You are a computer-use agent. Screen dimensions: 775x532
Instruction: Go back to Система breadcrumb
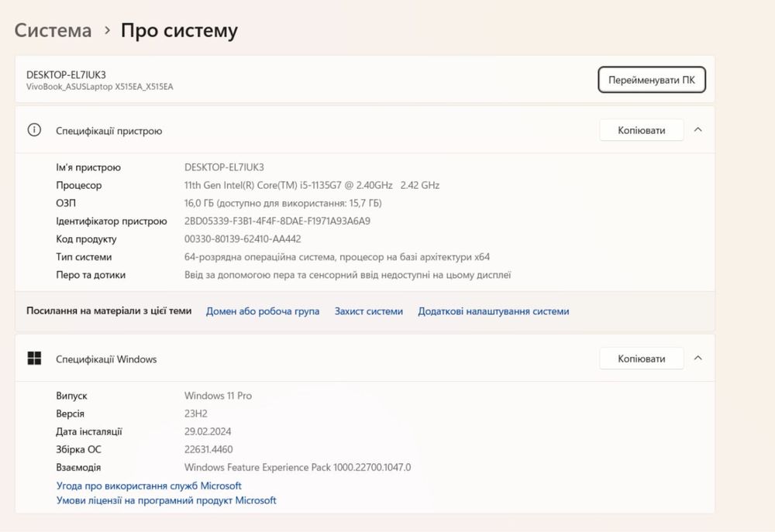tap(53, 31)
